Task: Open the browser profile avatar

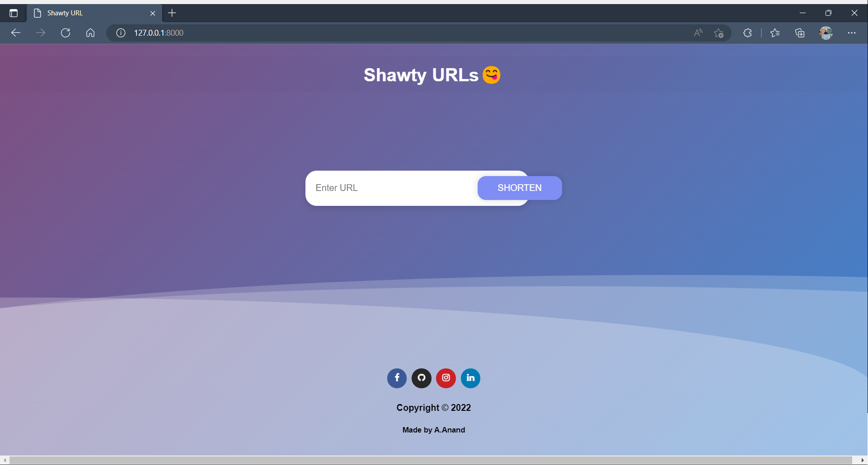Action: tap(826, 33)
